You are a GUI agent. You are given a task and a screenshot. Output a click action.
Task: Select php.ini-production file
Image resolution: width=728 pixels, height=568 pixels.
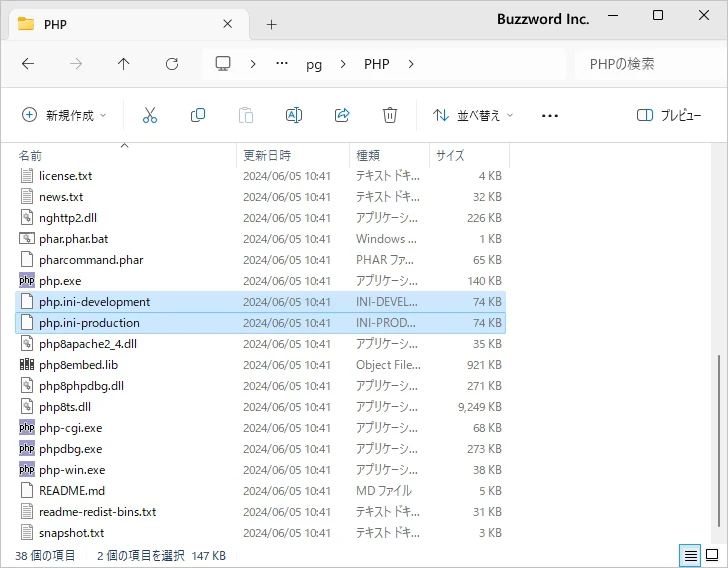[x=260, y=323]
